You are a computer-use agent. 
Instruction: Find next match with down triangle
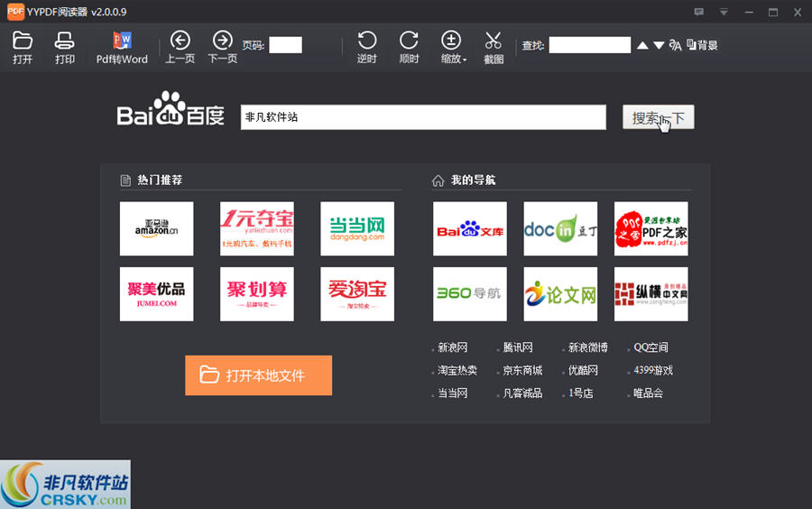click(659, 45)
